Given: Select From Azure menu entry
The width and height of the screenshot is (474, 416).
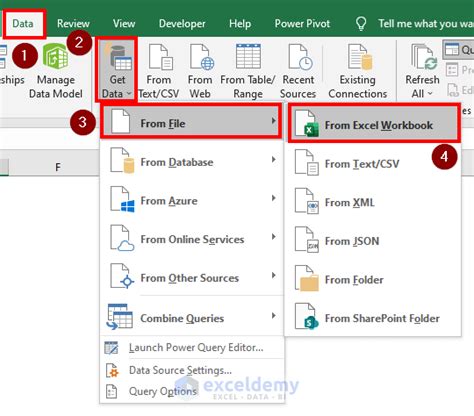Looking at the screenshot, I should click(x=192, y=201).
